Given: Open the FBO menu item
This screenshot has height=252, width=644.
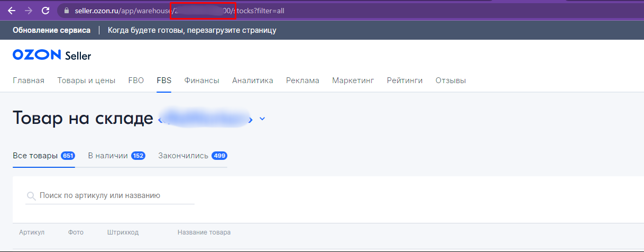Looking at the screenshot, I should click(x=136, y=80).
